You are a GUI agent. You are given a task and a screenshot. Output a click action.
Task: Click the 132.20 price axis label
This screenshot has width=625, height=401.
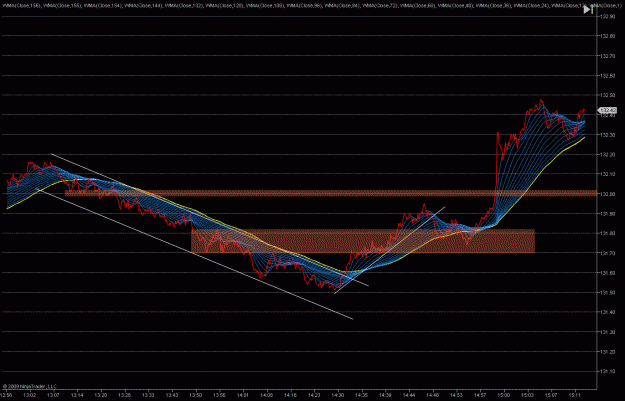pyautogui.click(x=607, y=155)
